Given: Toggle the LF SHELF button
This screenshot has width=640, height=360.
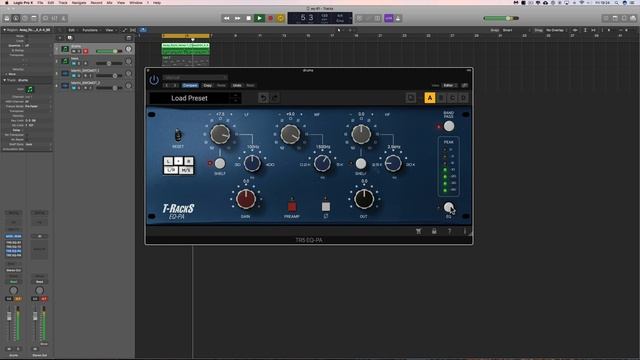Looking at the screenshot, I should 220,163.
